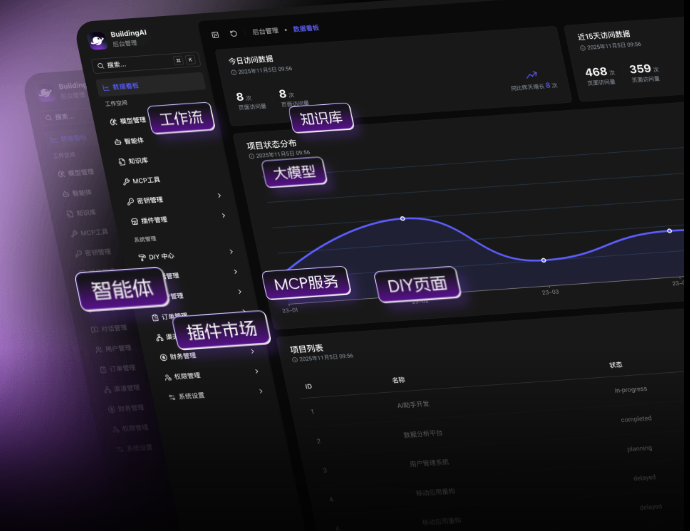Click the rightmost chart data point
The image size is (690, 531).
pos(669,231)
